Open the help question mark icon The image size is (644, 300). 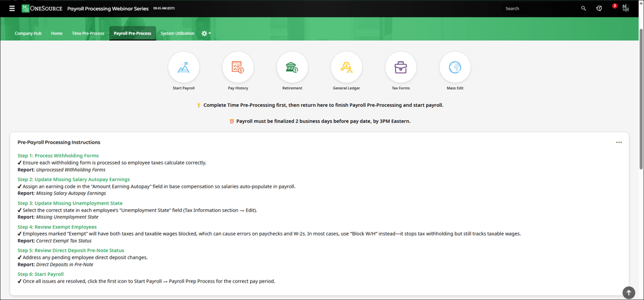click(599, 9)
